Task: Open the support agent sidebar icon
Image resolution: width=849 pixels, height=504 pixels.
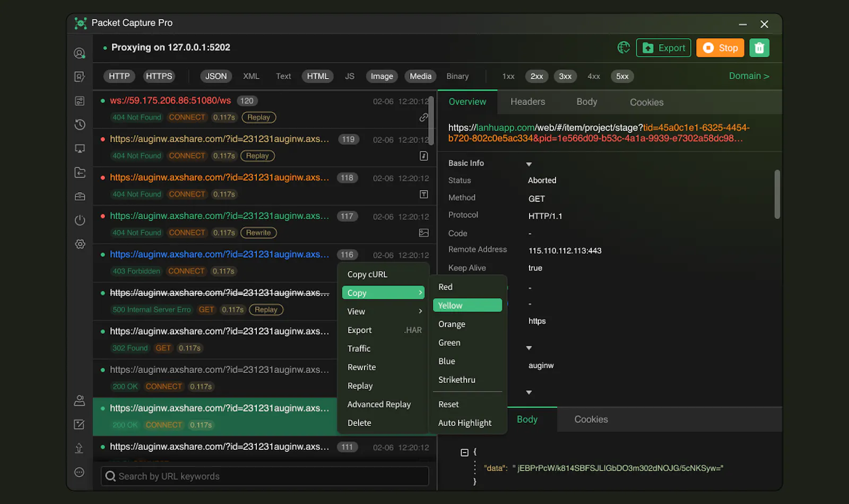Action: point(80,401)
